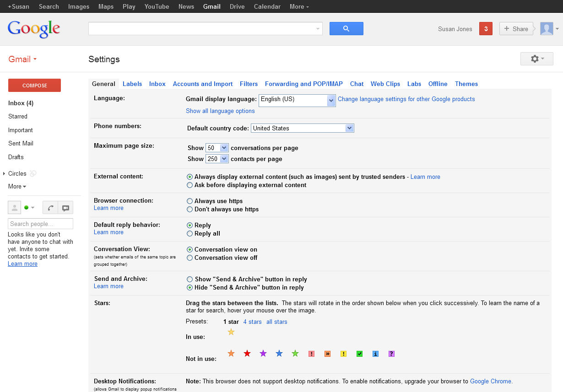This screenshot has width=563, height=392.
Task: Select the blue star not in use
Action: coord(279,354)
